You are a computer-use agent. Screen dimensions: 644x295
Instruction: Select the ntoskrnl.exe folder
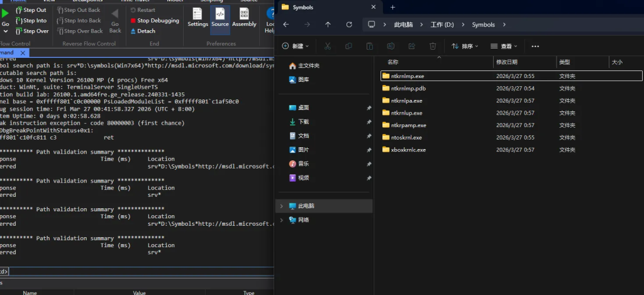(x=511, y=138)
